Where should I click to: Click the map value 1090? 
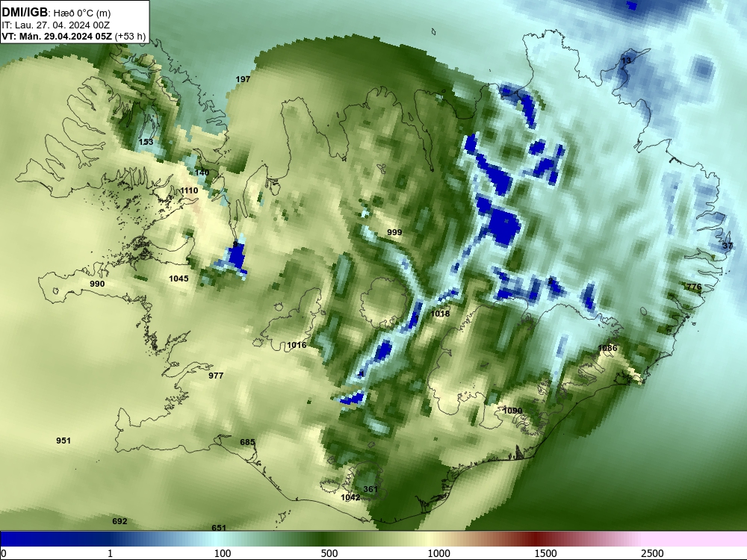point(512,411)
